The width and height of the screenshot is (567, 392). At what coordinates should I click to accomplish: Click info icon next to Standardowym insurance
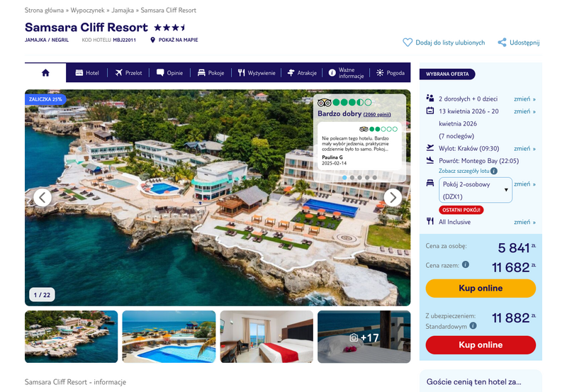click(x=473, y=326)
